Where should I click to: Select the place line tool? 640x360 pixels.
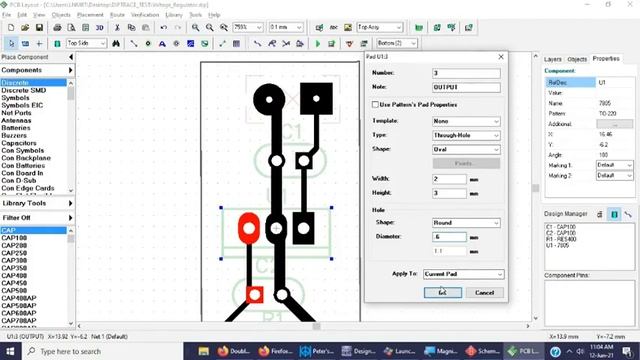133,43
